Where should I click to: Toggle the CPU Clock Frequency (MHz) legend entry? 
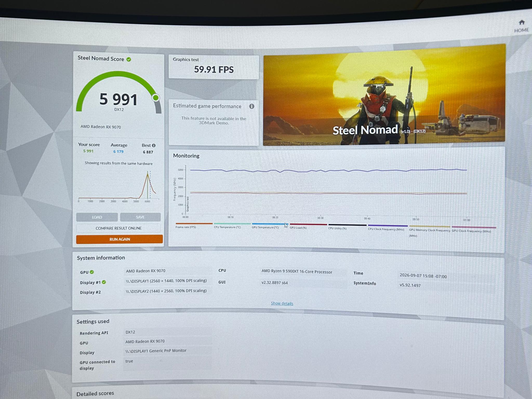click(x=388, y=227)
